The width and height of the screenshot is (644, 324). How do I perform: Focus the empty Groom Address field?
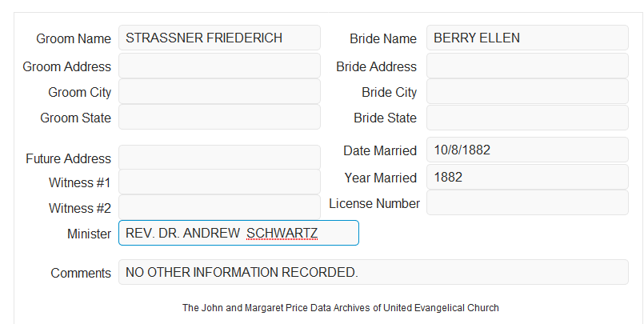tap(219, 66)
